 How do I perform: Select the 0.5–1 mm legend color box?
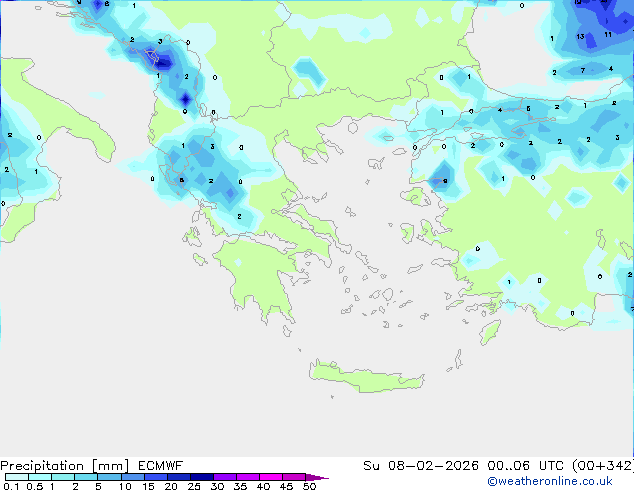(40, 477)
